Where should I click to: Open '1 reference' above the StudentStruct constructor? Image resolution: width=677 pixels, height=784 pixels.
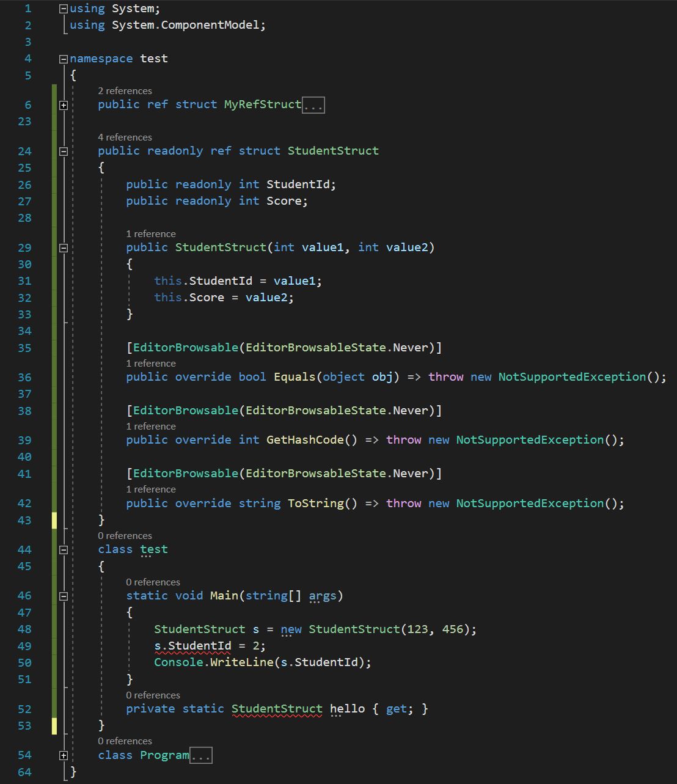(x=150, y=233)
